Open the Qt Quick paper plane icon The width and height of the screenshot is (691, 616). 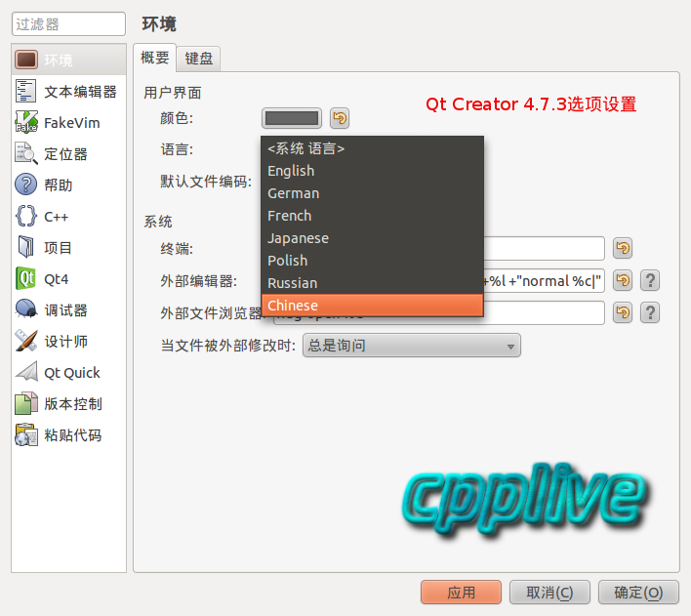tap(26, 372)
